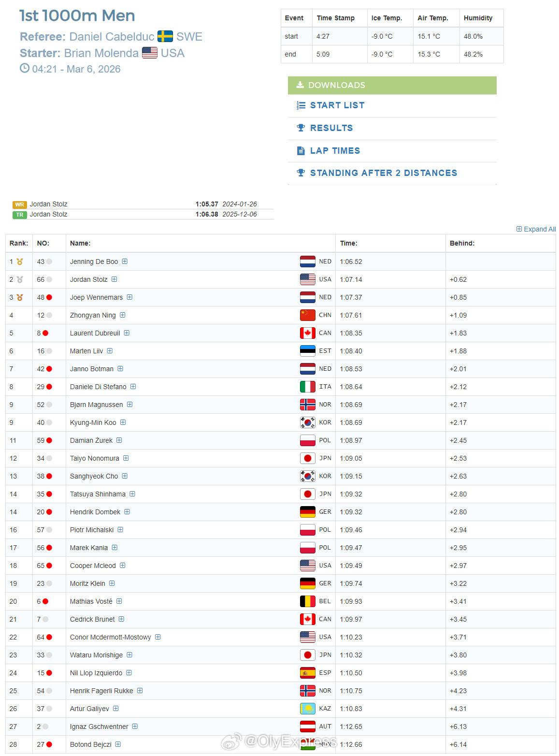This screenshot has height=756, width=559.
Task: Click Germany flag in Hendrik Dombek row
Action: pyautogui.click(x=308, y=512)
